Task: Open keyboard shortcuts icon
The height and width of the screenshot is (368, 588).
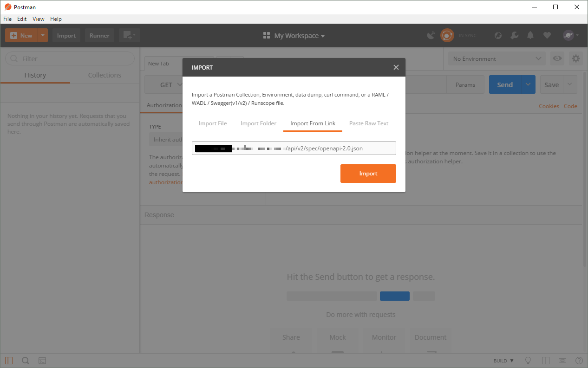Action: (x=562, y=361)
